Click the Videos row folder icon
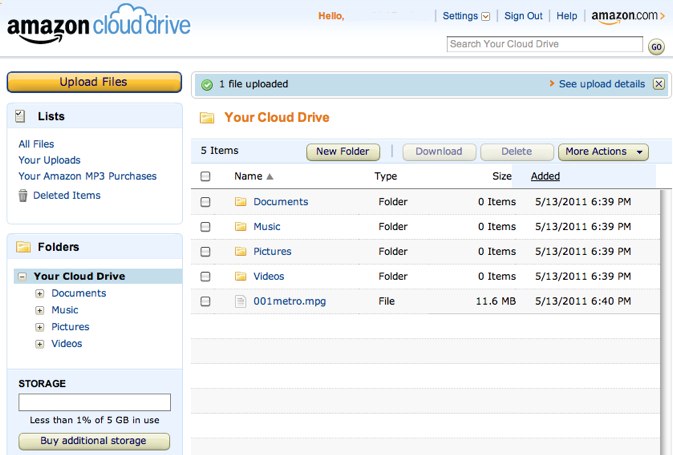Image resolution: width=673 pixels, height=455 pixels. click(240, 276)
